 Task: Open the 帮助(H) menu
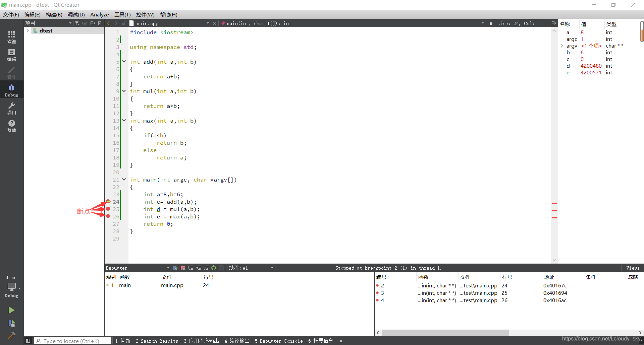point(168,14)
